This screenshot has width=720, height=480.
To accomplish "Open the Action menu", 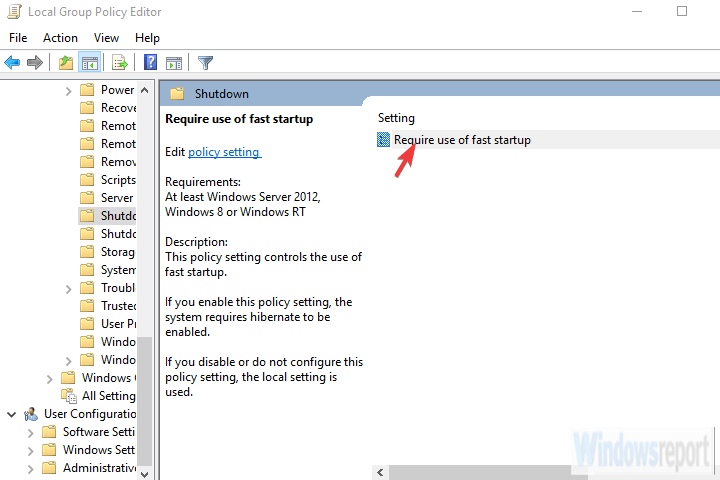I will click(60, 38).
